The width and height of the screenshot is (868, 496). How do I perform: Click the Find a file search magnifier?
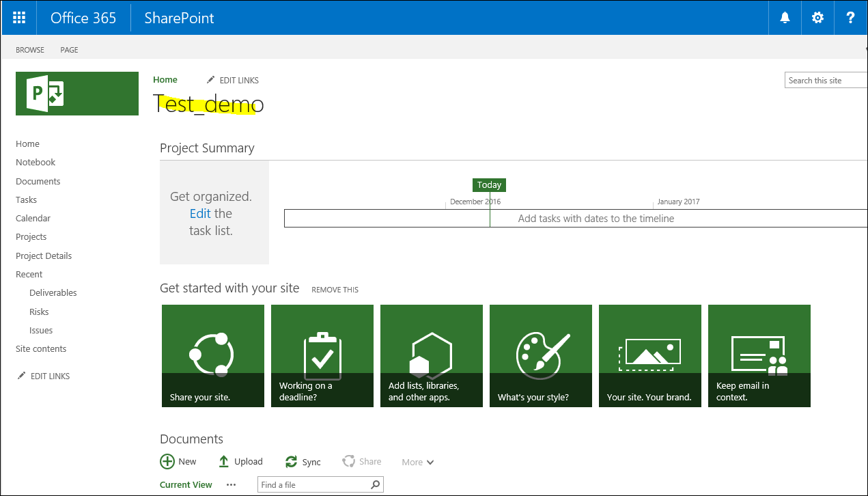pyautogui.click(x=376, y=484)
